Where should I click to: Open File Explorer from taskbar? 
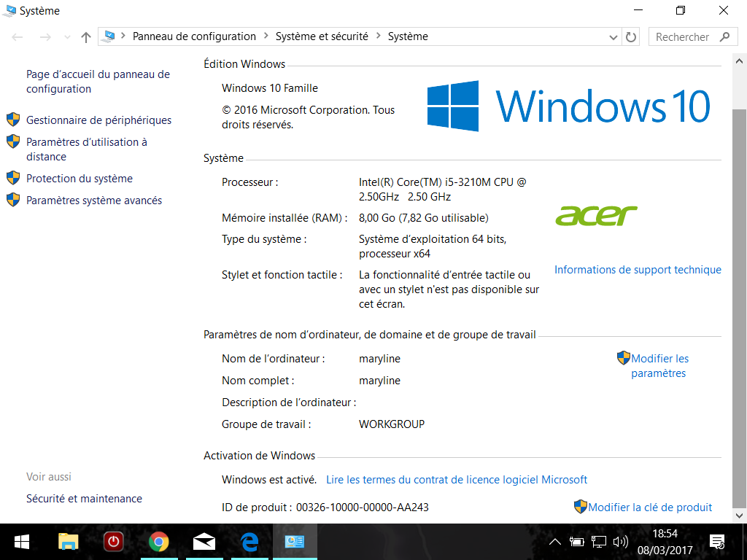coord(68,542)
